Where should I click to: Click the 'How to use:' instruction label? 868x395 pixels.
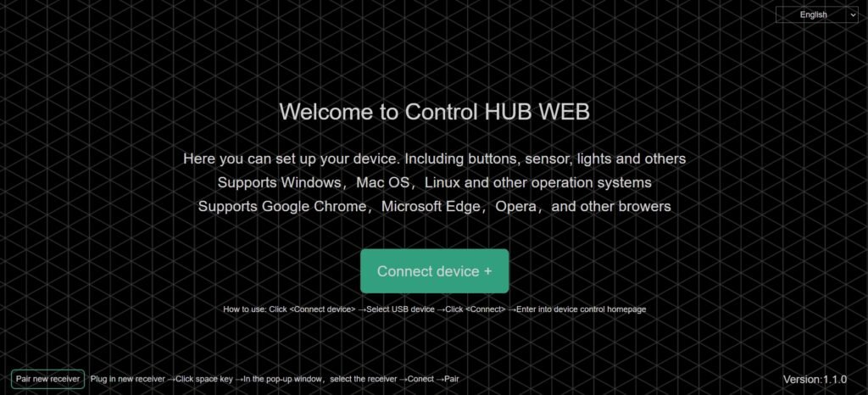pos(245,309)
